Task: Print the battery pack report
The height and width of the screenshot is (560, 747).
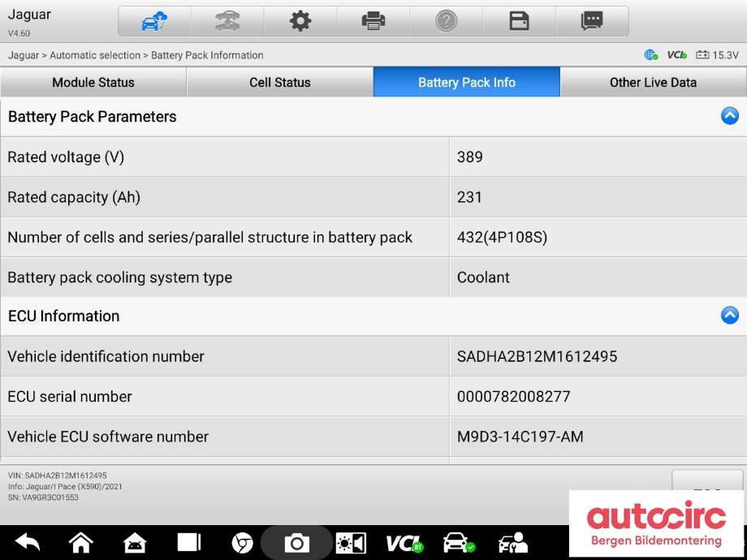Action: tap(373, 21)
